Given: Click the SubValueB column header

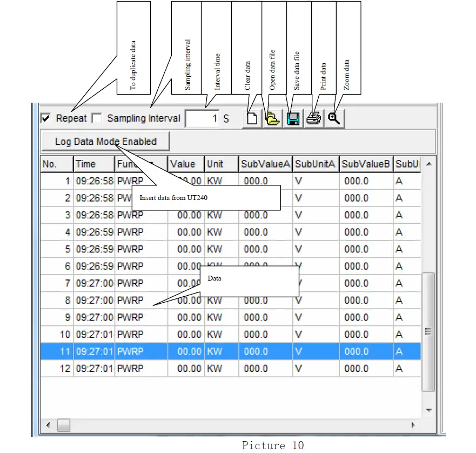Looking at the screenshot, I should tap(366, 164).
